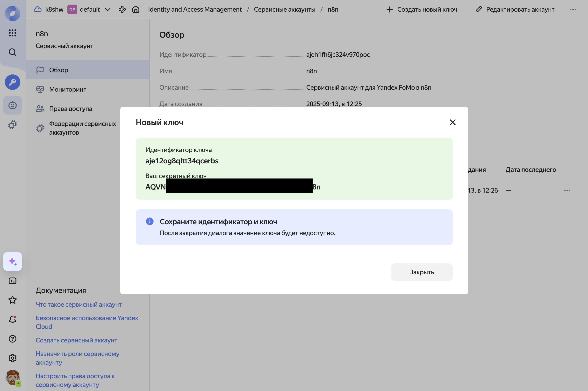The height and width of the screenshot is (391, 588).
Task: Open top-right more options ellipsis
Action: coord(573,9)
